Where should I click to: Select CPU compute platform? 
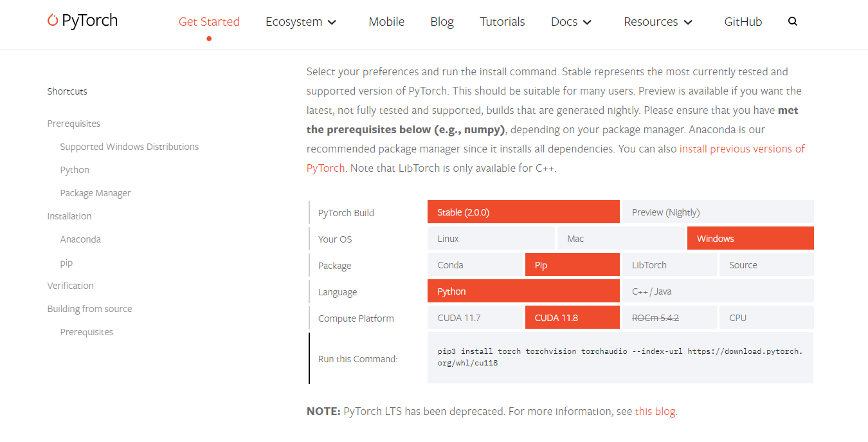click(x=766, y=317)
